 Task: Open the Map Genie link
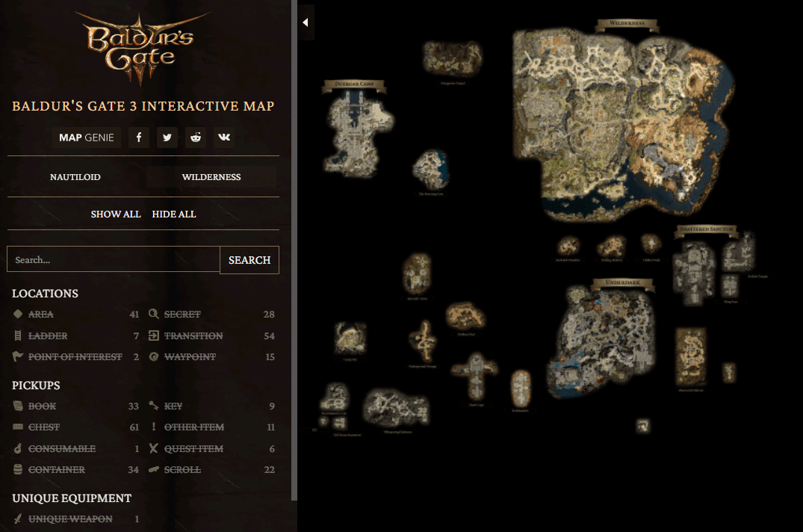coord(86,137)
